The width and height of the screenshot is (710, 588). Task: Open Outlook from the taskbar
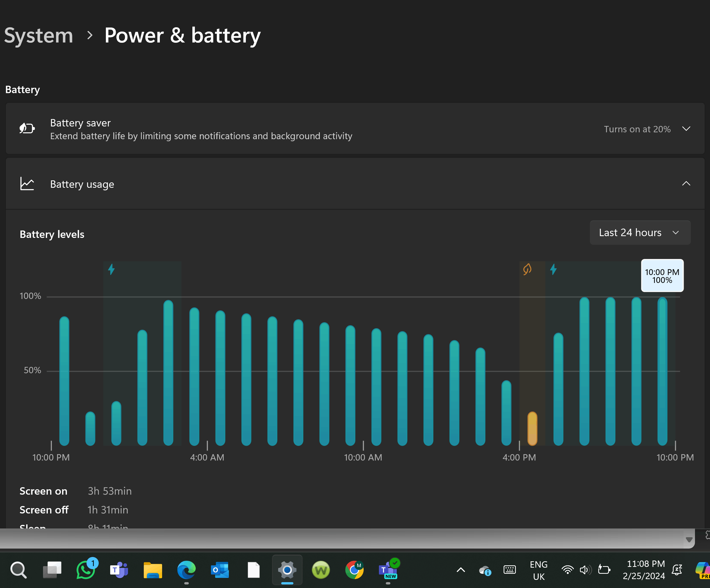pos(220,570)
